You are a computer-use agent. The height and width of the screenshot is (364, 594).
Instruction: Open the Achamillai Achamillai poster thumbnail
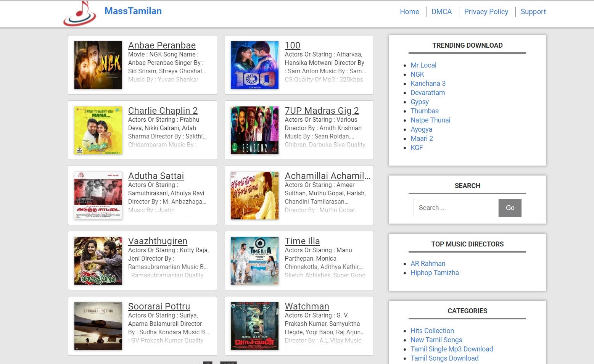254,196
